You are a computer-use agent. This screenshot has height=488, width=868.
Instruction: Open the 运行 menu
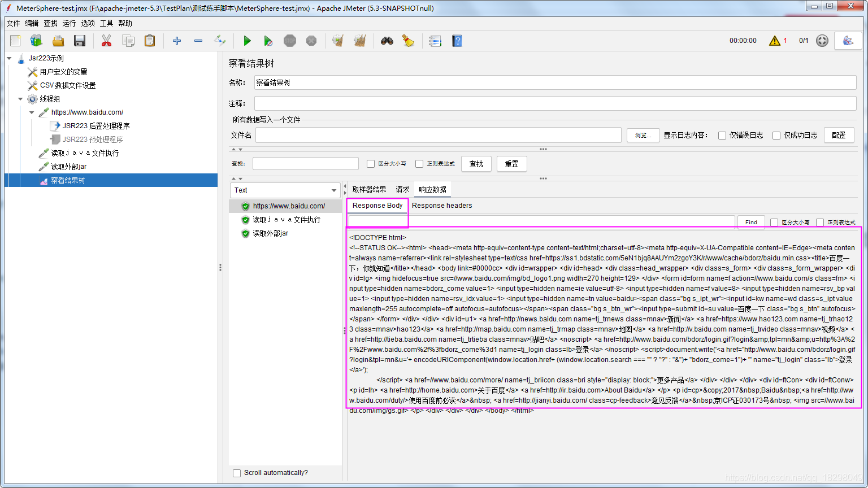[69, 23]
